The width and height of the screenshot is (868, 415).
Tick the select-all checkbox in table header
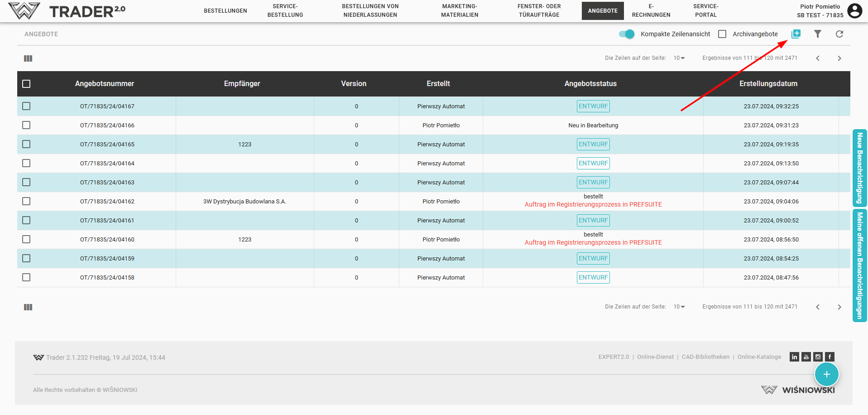(26, 84)
